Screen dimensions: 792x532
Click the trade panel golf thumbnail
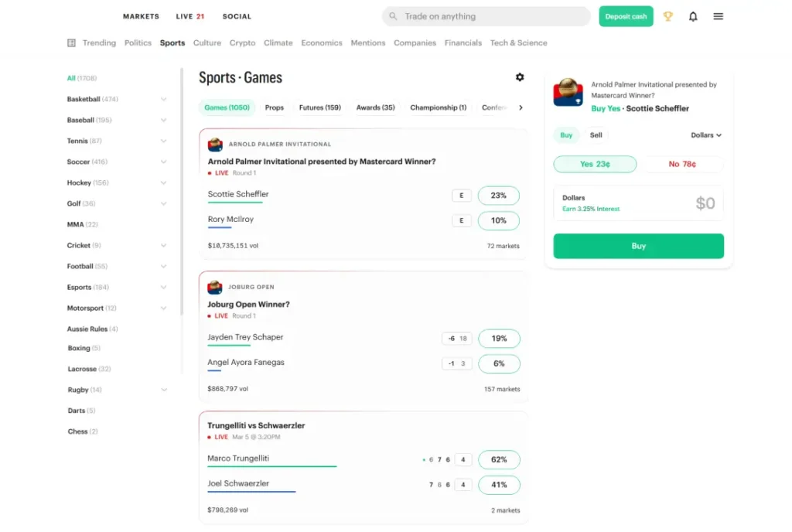[x=568, y=92]
